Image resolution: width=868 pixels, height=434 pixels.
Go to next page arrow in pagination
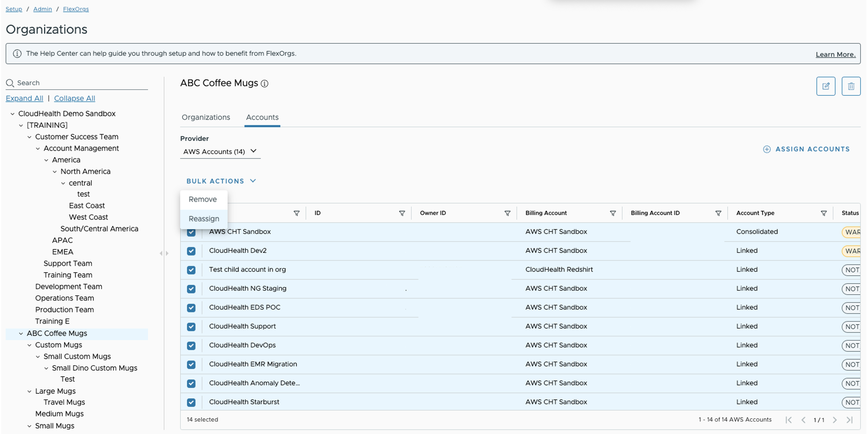click(835, 420)
